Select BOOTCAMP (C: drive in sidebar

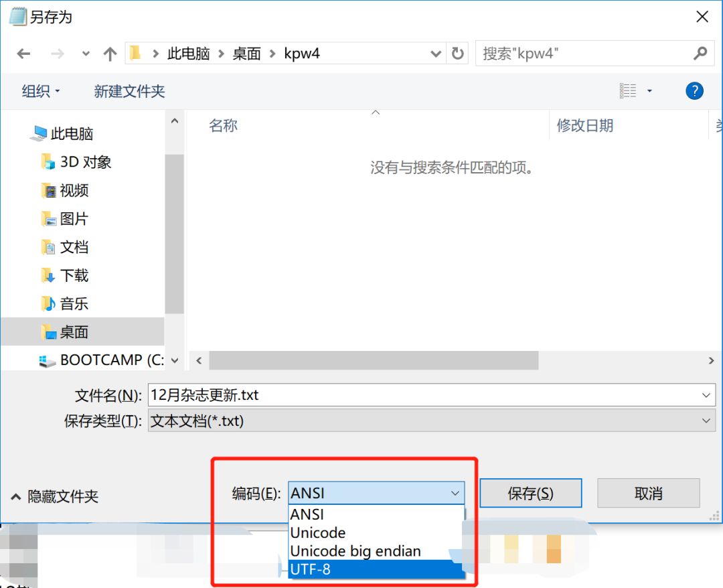102,360
